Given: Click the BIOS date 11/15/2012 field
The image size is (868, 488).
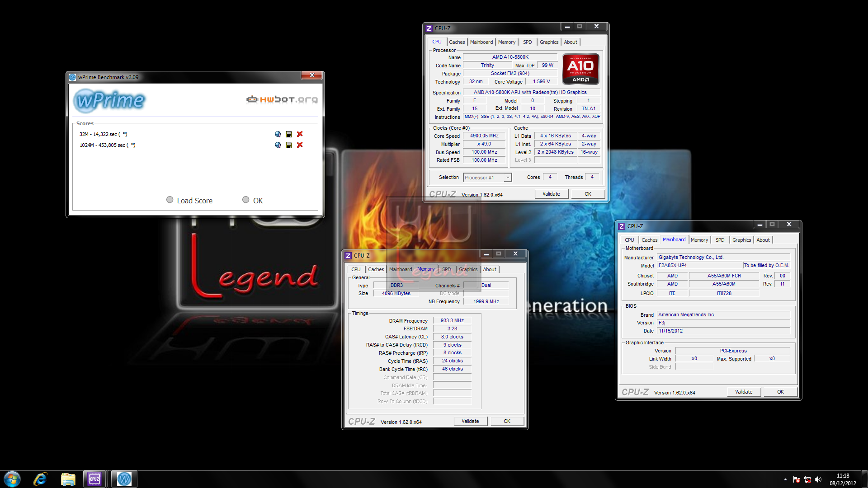Looking at the screenshot, I should click(x=723, y=331).
